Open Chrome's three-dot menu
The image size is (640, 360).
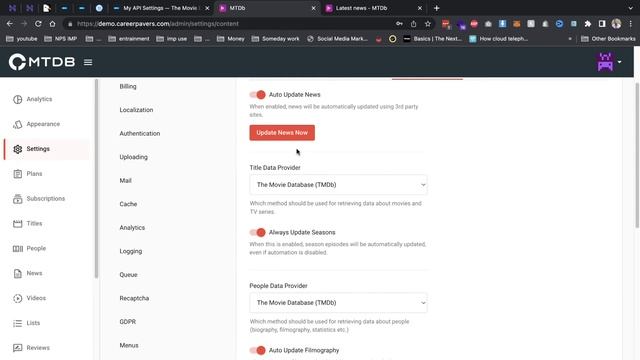coord(631,24)
